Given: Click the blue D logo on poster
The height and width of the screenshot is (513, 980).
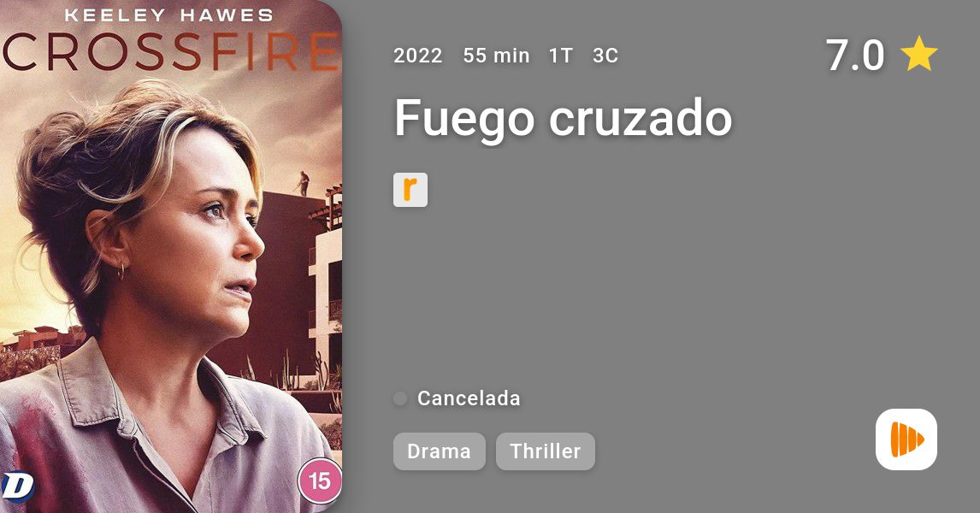Looking at the screenshot, I should (16, 486).
